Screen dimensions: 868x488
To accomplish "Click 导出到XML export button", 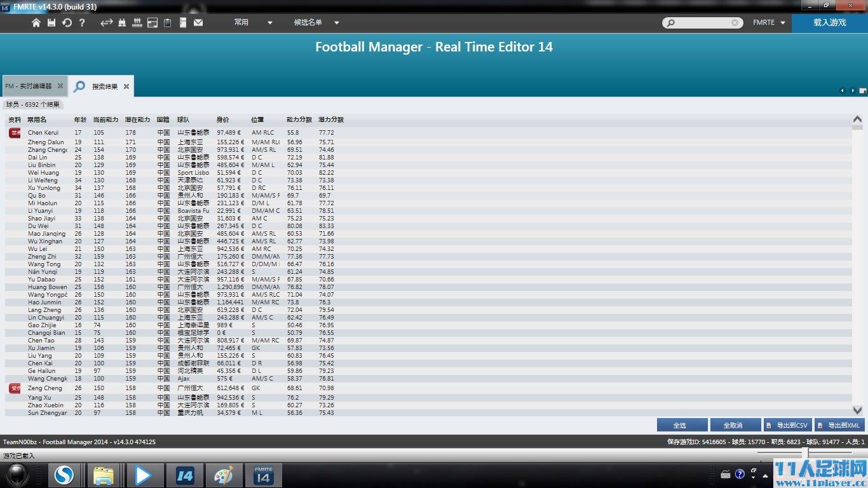I will (x=839, y=425).
